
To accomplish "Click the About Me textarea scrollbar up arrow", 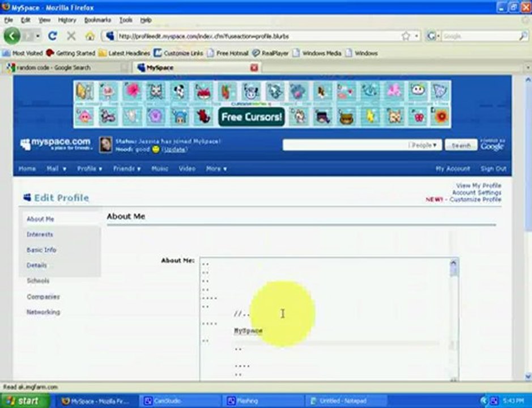I will coord(454,263).
